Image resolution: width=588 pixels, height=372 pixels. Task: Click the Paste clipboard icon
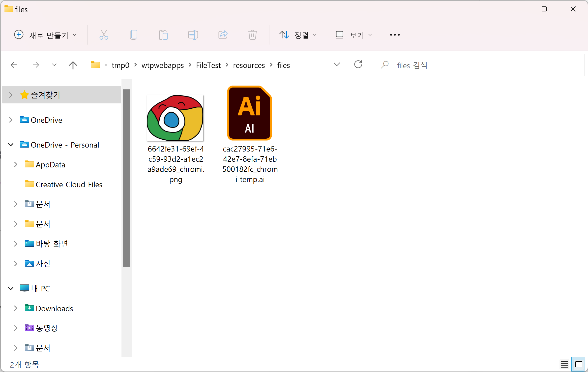163,35
